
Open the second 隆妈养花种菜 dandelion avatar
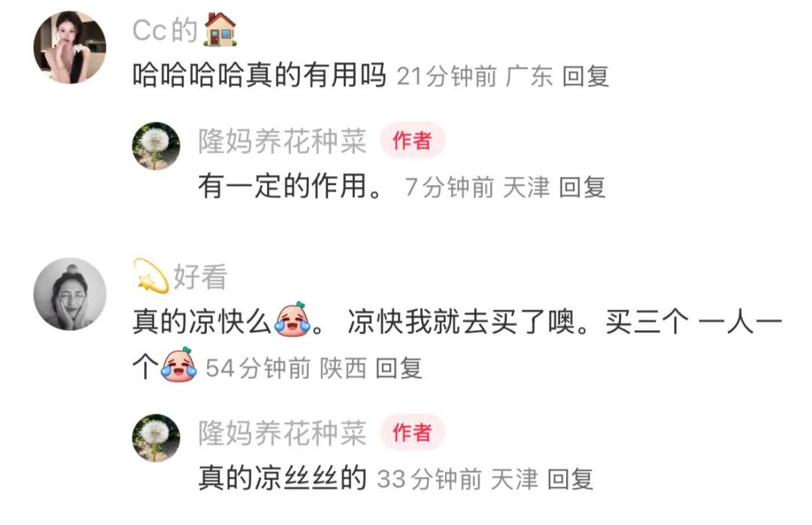point(156,438)
